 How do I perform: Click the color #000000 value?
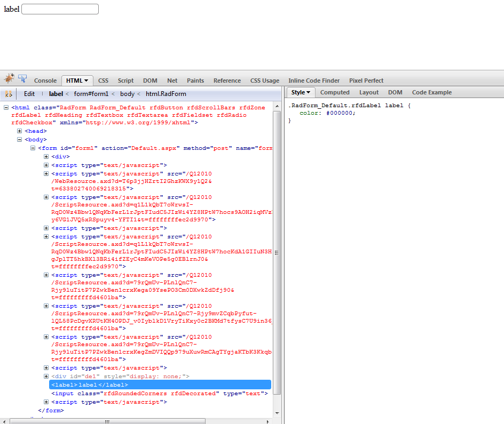click(339, 113)
